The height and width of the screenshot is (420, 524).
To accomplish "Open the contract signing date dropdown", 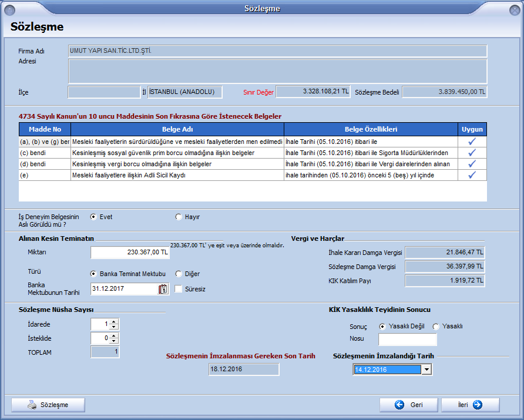I will click(427, 369).
